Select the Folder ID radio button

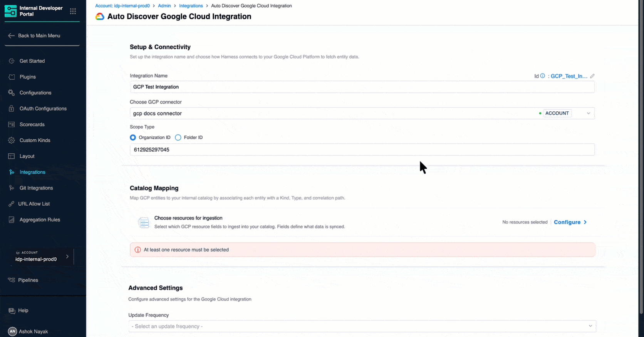(178, 137)
